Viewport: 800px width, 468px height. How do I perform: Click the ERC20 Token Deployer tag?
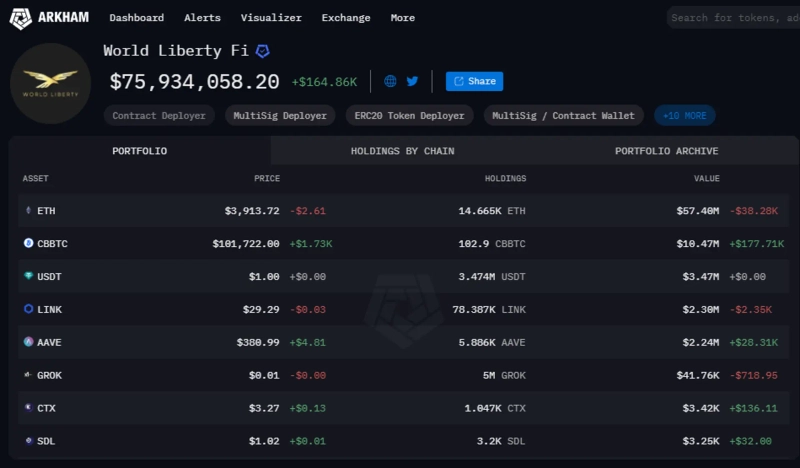point(409,116)
